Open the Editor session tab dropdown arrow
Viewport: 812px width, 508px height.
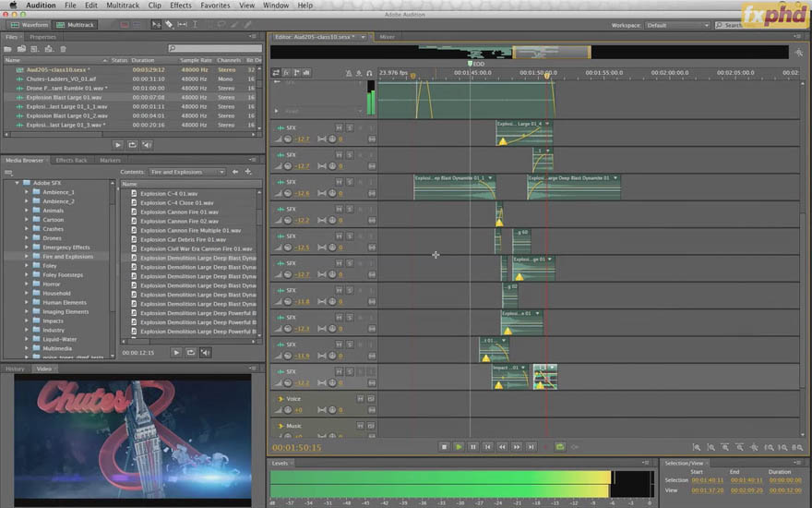pyautogui.click(x=363, y=37)
